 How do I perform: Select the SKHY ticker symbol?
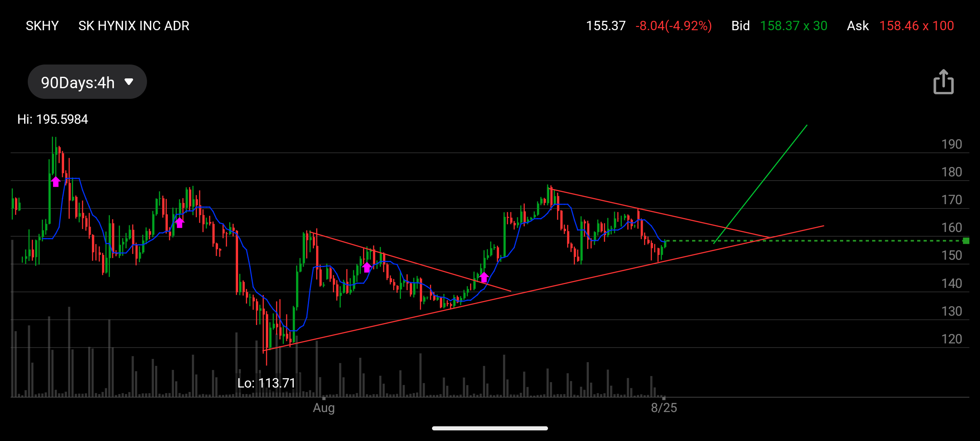click(42, 26)
